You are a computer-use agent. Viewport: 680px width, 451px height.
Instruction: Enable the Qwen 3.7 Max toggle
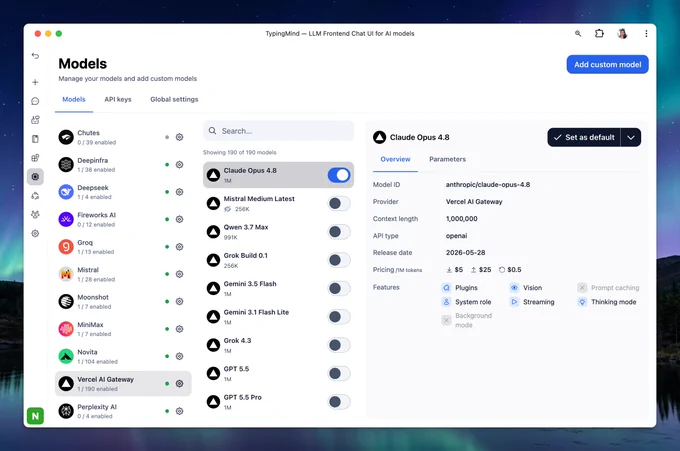pos(339,232)
